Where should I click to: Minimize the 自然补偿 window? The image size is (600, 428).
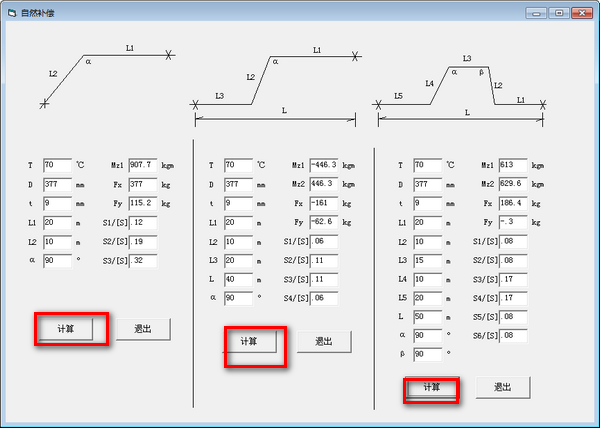click(536, 13)
